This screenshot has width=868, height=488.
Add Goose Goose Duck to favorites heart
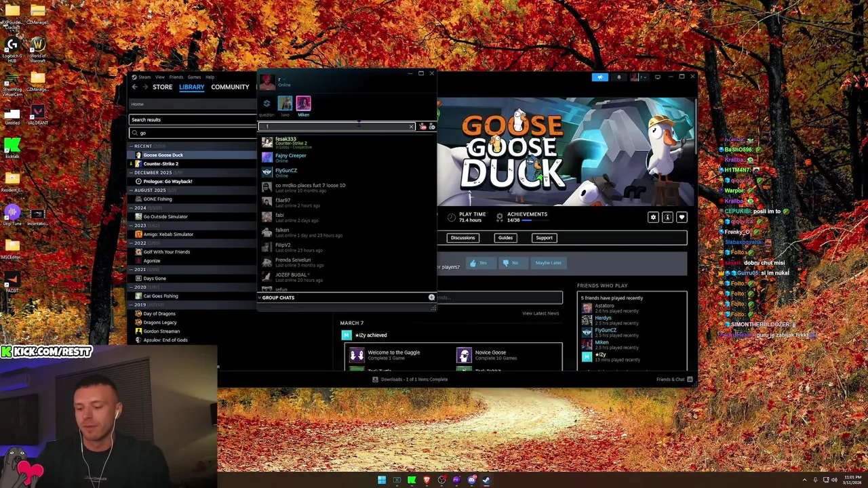pyautogui.click(x=682, y=217)
